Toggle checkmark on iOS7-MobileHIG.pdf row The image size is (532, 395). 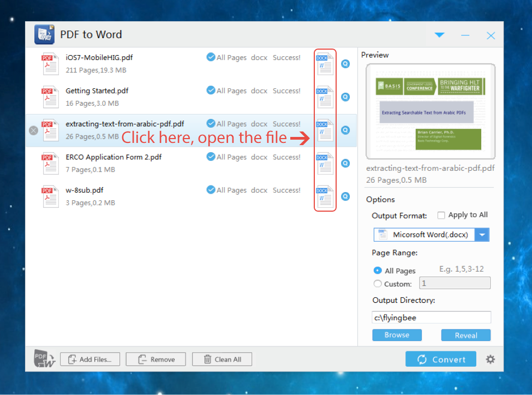pos(211,57)
